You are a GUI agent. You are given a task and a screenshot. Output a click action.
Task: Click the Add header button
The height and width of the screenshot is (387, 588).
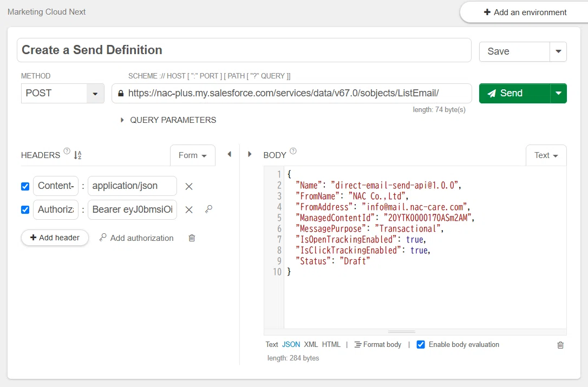(55, 238)
